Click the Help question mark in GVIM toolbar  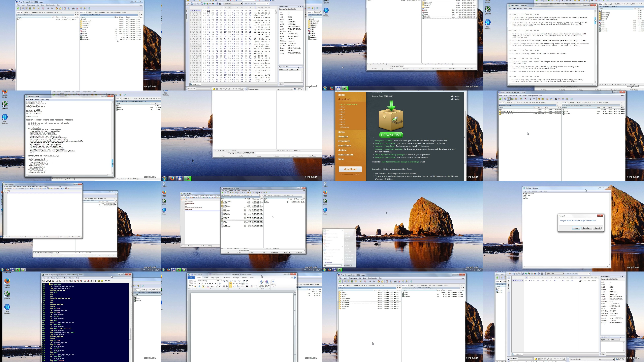(x=106, y=281)
